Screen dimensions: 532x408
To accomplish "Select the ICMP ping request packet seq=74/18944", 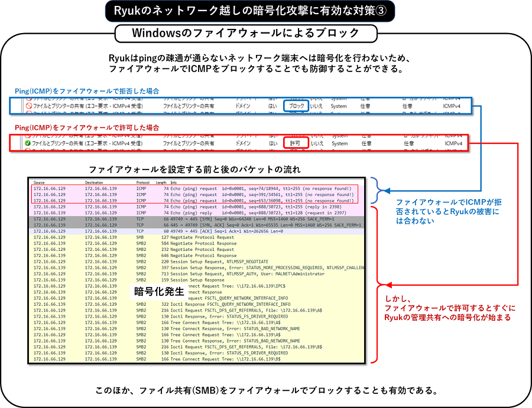I will [197, 188].
